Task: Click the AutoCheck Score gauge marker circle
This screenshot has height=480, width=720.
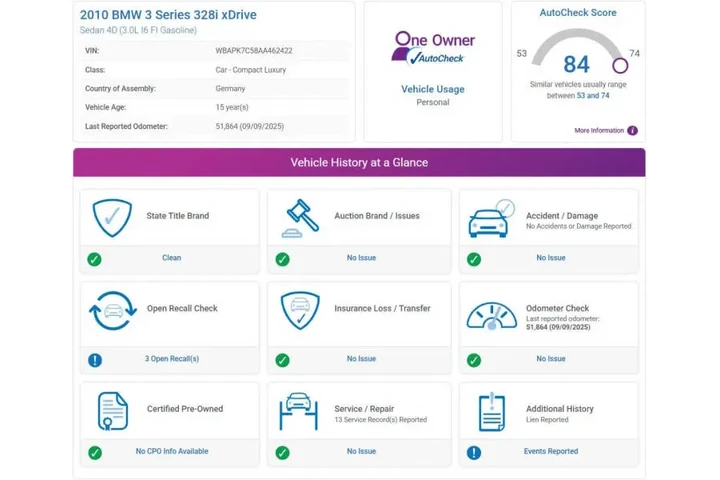Action: [x=620, y=66]
